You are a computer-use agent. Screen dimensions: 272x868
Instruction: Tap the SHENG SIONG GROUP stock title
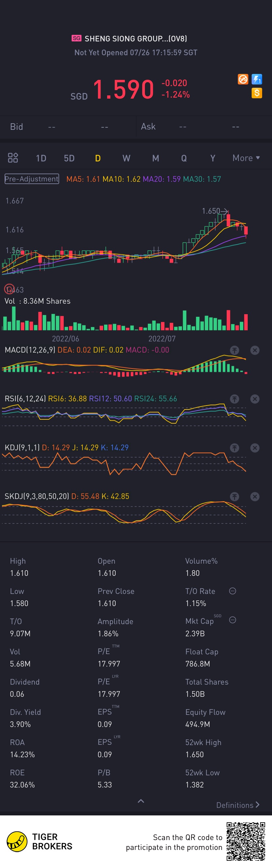(136, 38)
